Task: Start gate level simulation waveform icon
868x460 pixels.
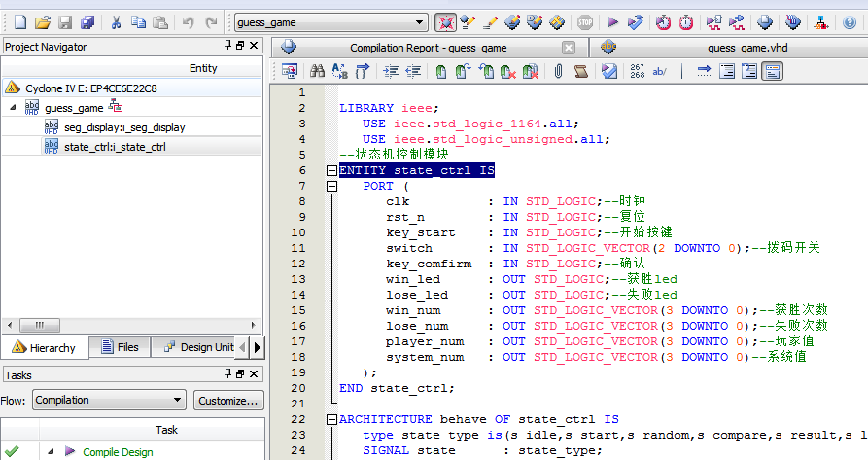Action: pyautogui.click(x=736, y=22)
